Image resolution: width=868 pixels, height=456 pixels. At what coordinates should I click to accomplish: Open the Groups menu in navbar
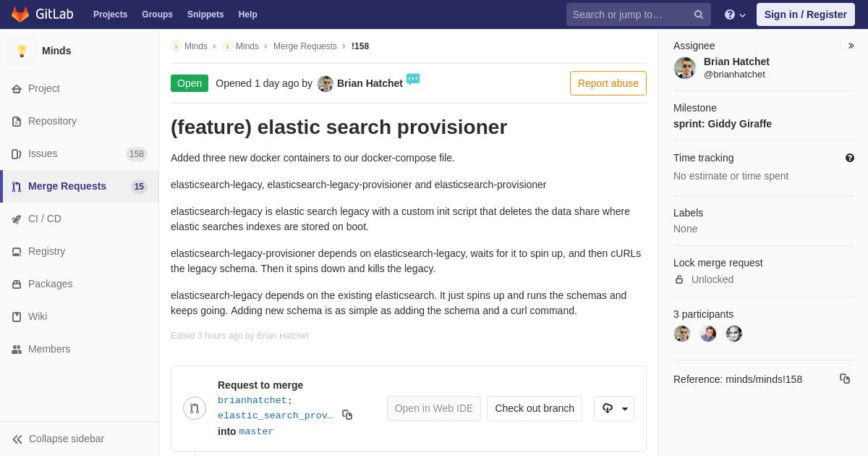pyautogui.click(x=157, y=14)
